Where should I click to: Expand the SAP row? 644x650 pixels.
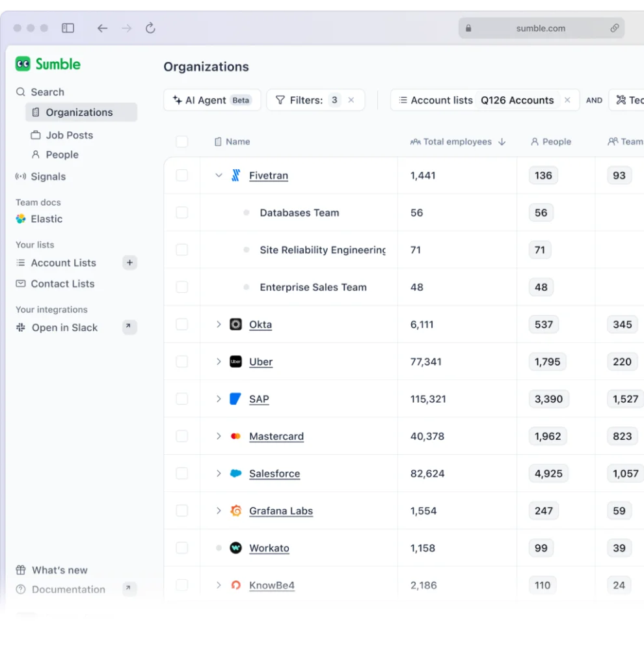pos(219,399)
